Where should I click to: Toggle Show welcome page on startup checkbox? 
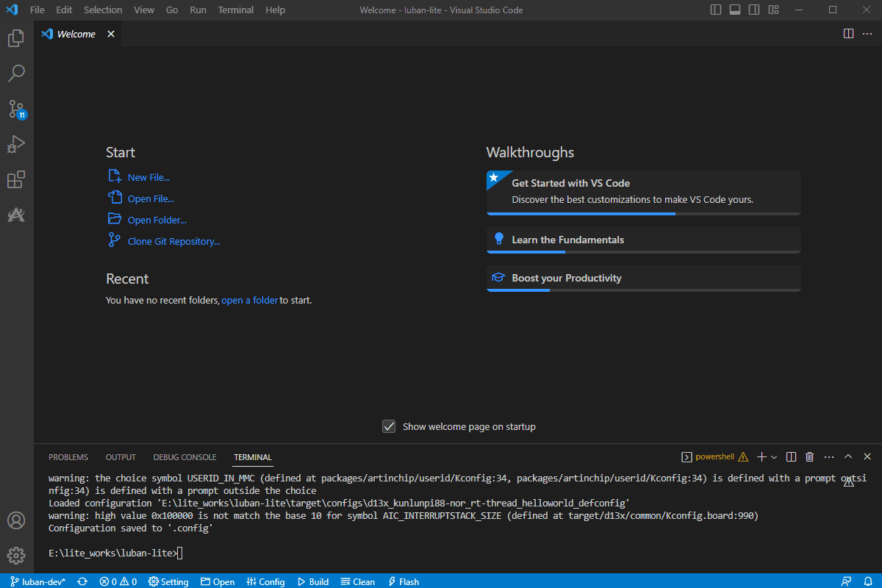[x=390, y=426]
